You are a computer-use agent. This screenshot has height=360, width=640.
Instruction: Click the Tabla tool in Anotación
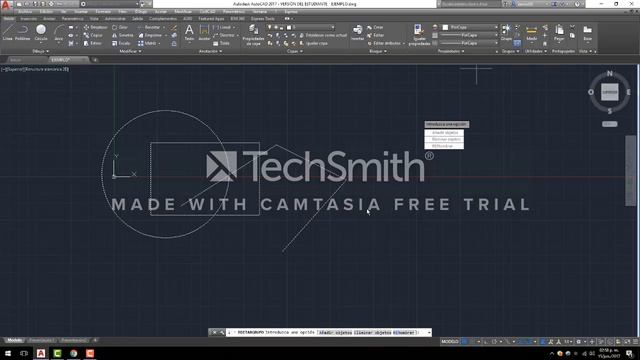pos(222,43)
